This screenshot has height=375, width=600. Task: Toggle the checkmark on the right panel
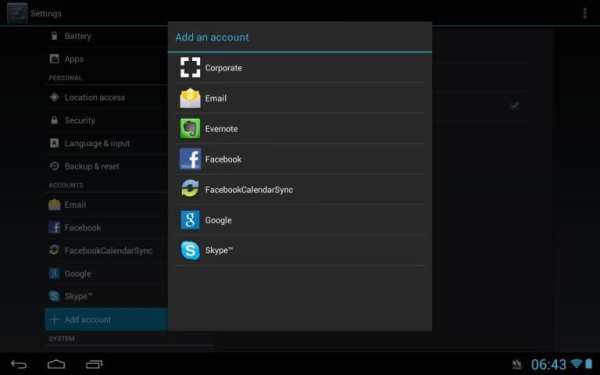click(x=515, y=105)
